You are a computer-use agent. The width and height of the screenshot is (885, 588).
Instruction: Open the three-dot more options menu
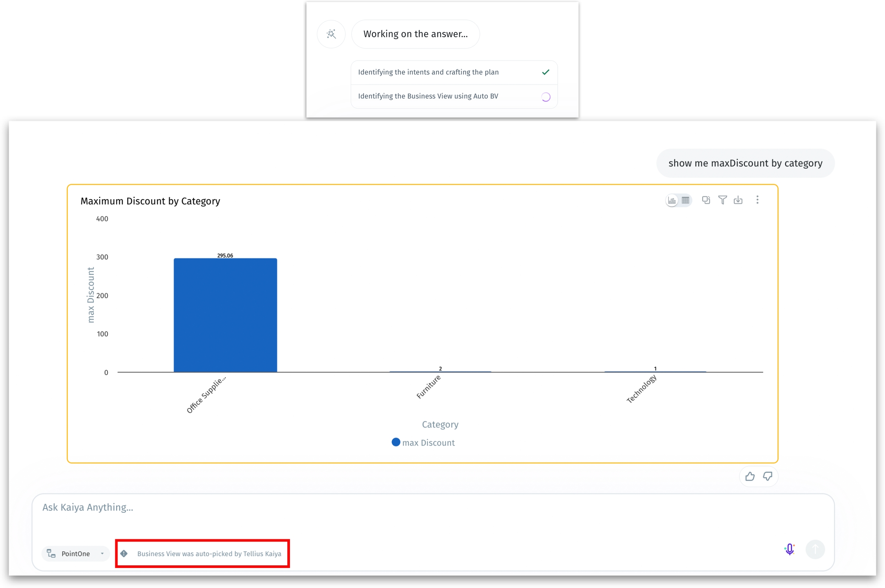point(757,200)
